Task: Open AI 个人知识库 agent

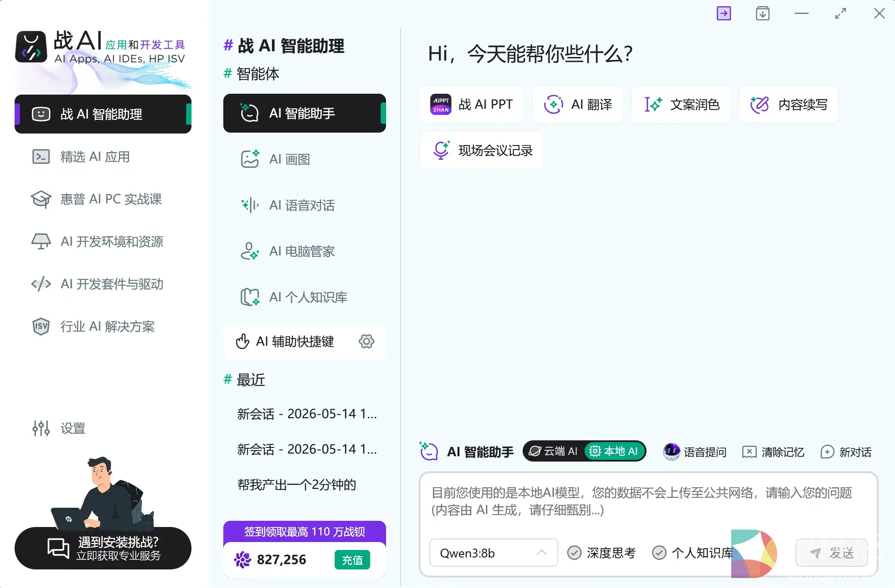Action: 305,297
